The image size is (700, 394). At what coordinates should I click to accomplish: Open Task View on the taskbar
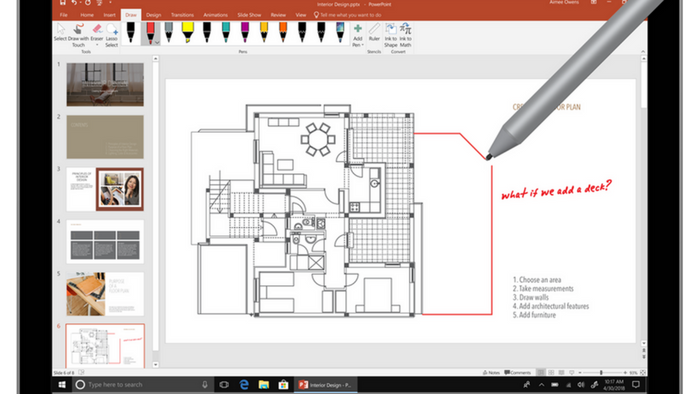(224, 385)
